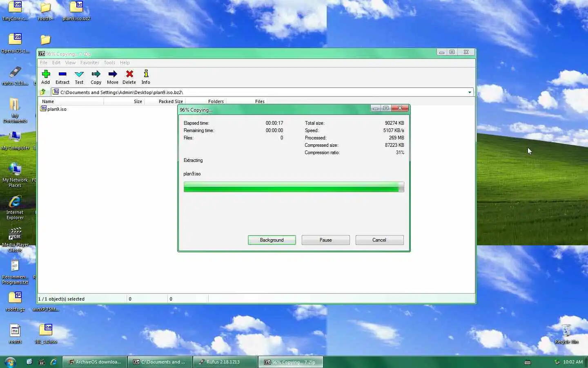The width and height of the screenshot is (588, 368).
Task: Select plan9.iso.bz2 desktop icon
Action: pos(76,11)
